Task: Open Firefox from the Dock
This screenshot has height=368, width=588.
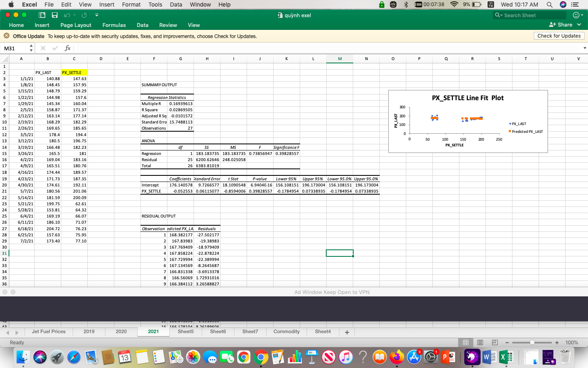Action: point(396,357)
